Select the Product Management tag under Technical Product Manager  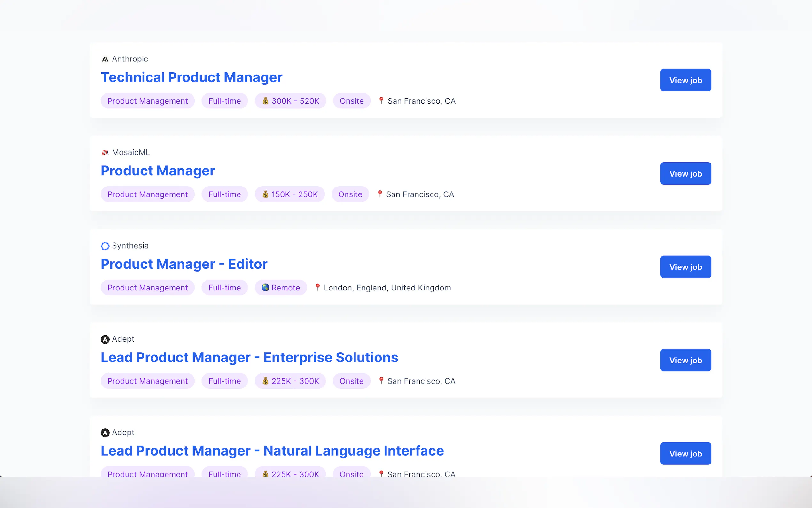coord(147,101)
